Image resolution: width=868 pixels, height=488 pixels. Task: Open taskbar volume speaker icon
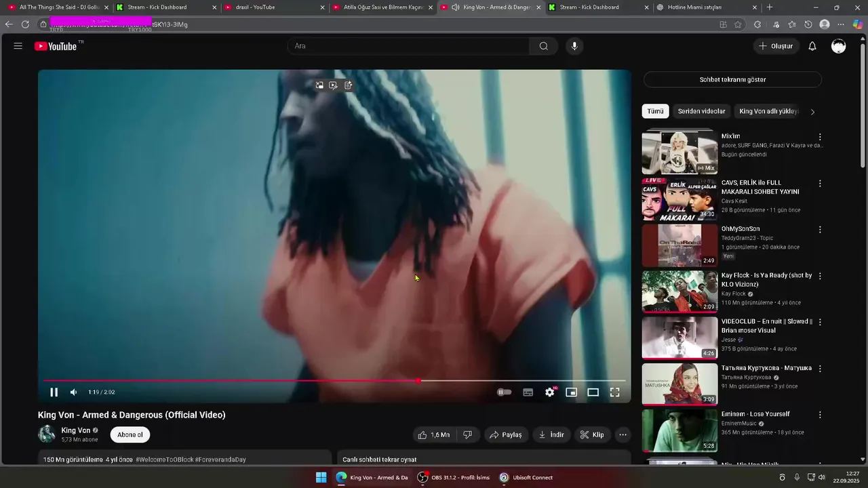pos(822,478)
